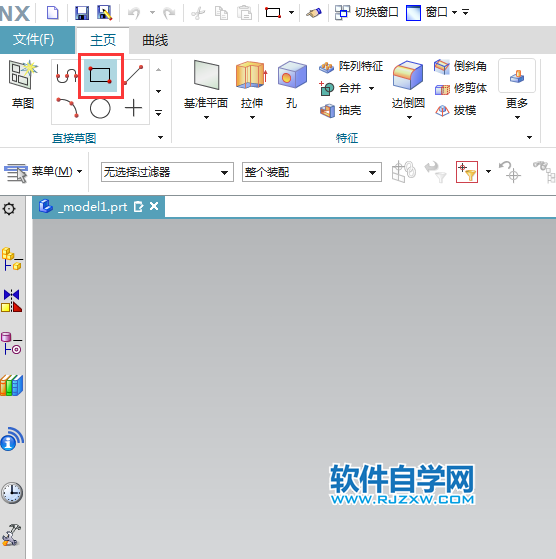556x559 pixels.
Task: Open the Assembly Navigator sidebar icon
Action: pos(12,259)
